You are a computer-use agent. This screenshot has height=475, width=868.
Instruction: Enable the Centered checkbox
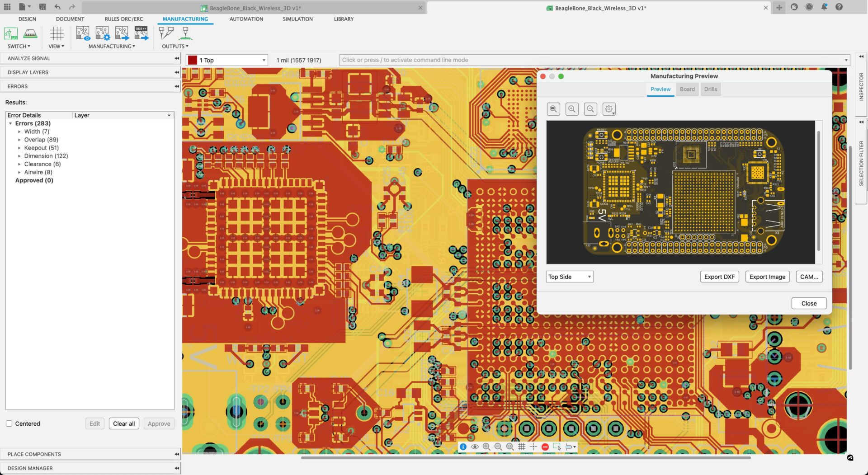9,423
